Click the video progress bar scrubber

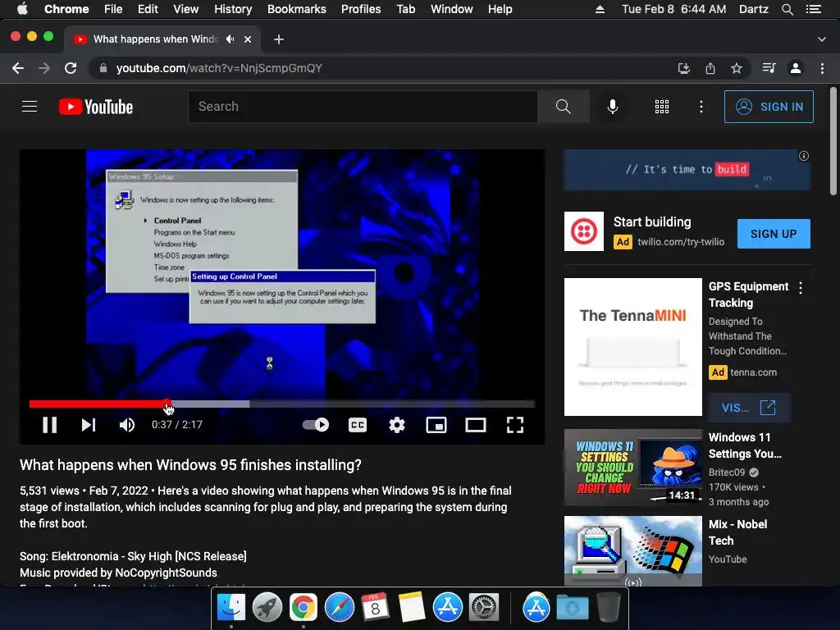167,404
